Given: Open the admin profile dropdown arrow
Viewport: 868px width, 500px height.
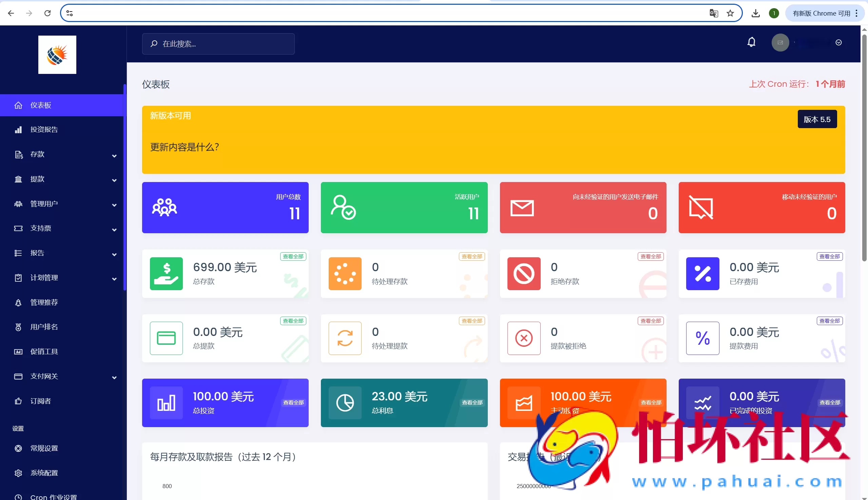Looking at the screenshot, I should click(x=838, y=43).
